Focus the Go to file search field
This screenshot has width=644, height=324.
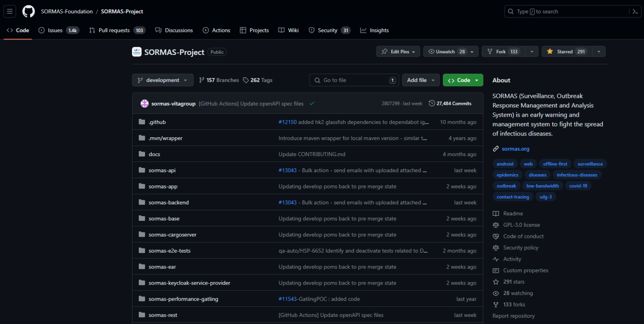(x=354, y=80)
